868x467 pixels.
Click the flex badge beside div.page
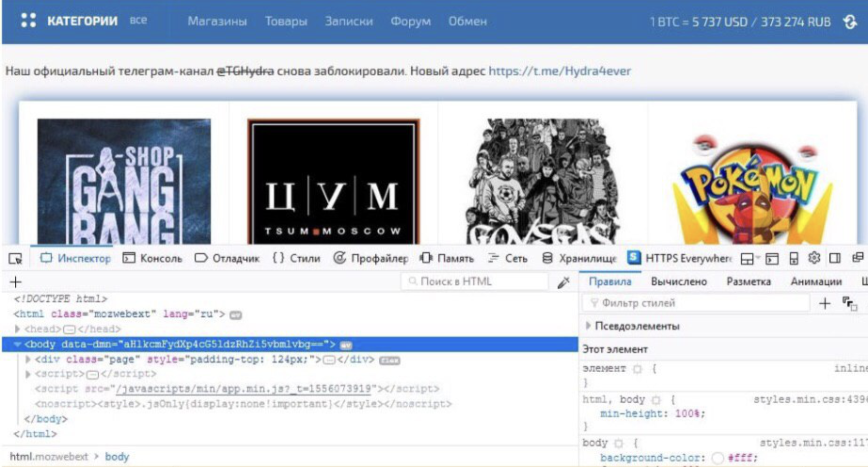click(x=390, y=360)
